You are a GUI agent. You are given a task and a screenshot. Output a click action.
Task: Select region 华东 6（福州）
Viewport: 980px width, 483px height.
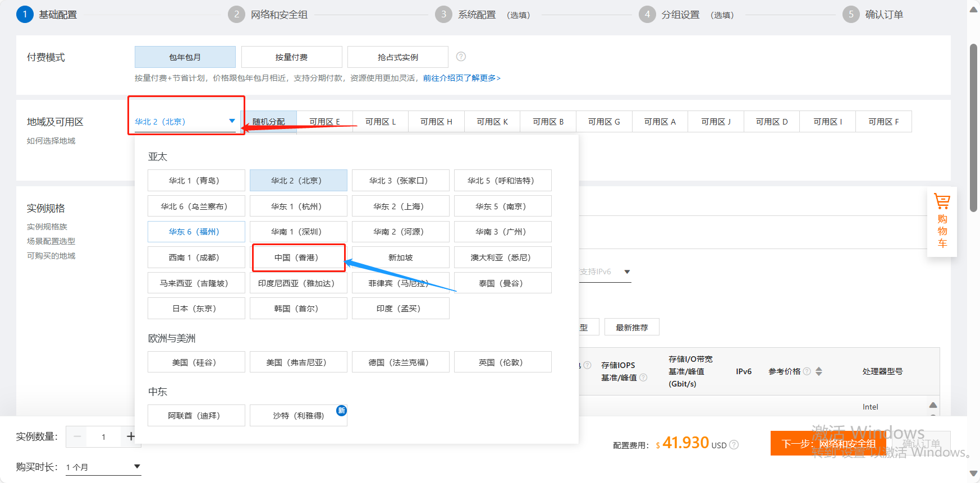point(196,232)
